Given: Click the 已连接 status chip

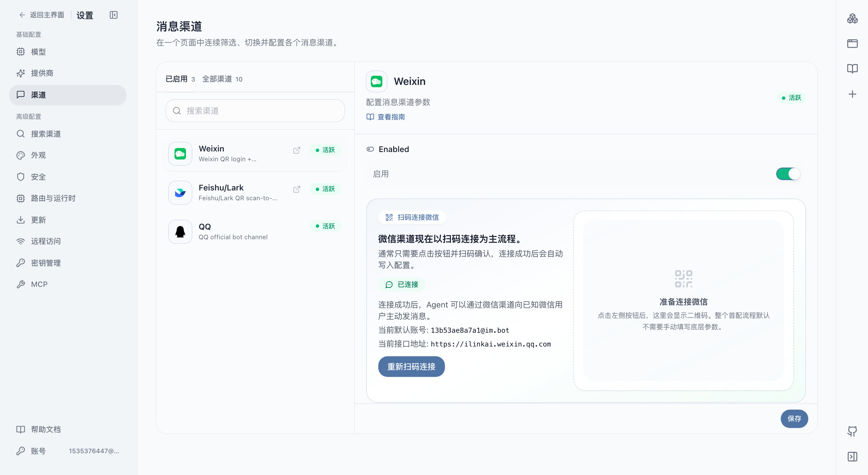Looking at the screenshot, I should click(401, 285).
